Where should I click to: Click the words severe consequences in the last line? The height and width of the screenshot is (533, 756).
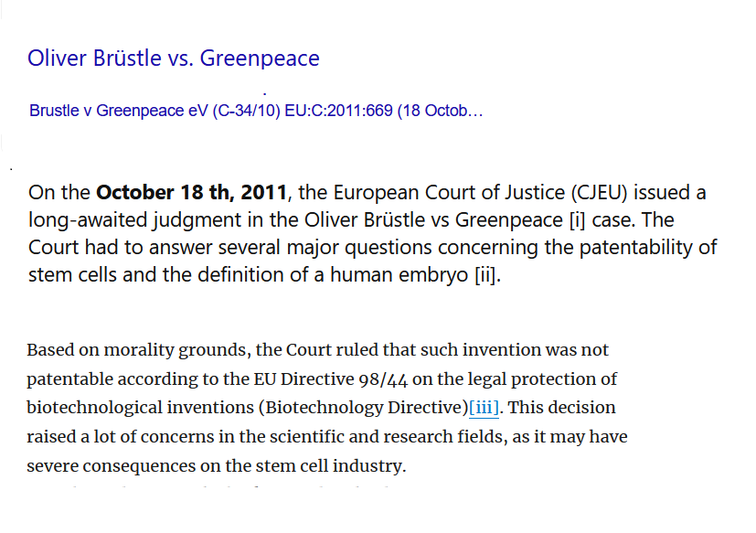click(111, 466)
